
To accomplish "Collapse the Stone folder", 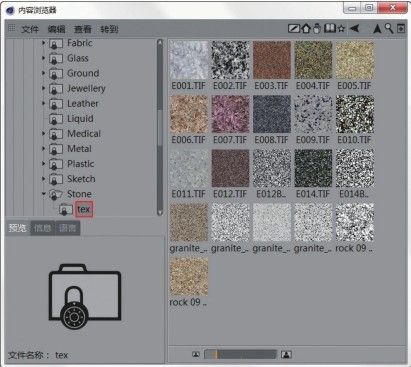I will pyautogui.click(x=43, y=193).
